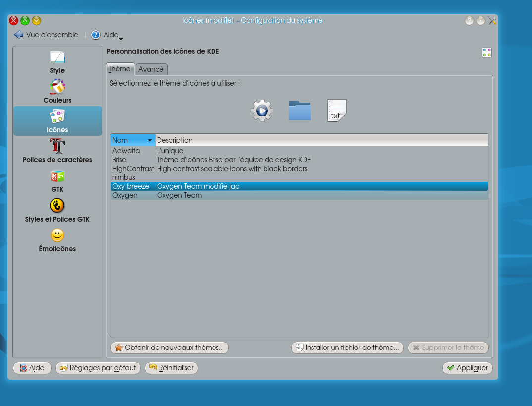Viewport: 532px width, 406px height.
Task: Click the Réinitialiser button
Action: coord(171,368)
